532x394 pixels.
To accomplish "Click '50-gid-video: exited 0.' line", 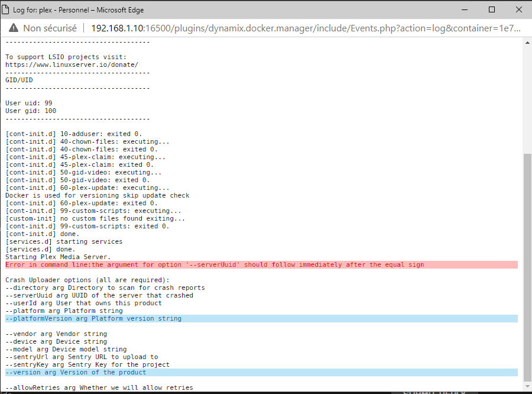I will 77,180.
